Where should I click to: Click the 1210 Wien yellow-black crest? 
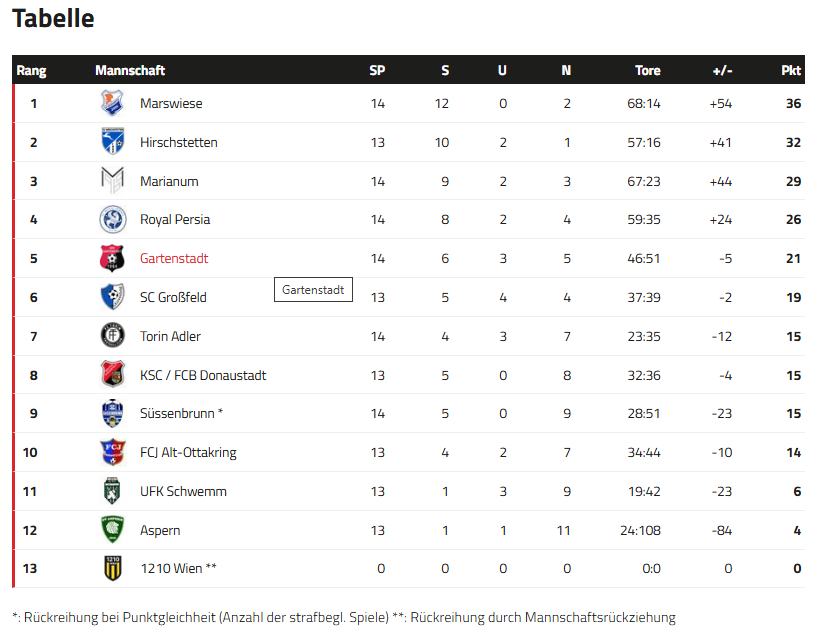[112, 568]
